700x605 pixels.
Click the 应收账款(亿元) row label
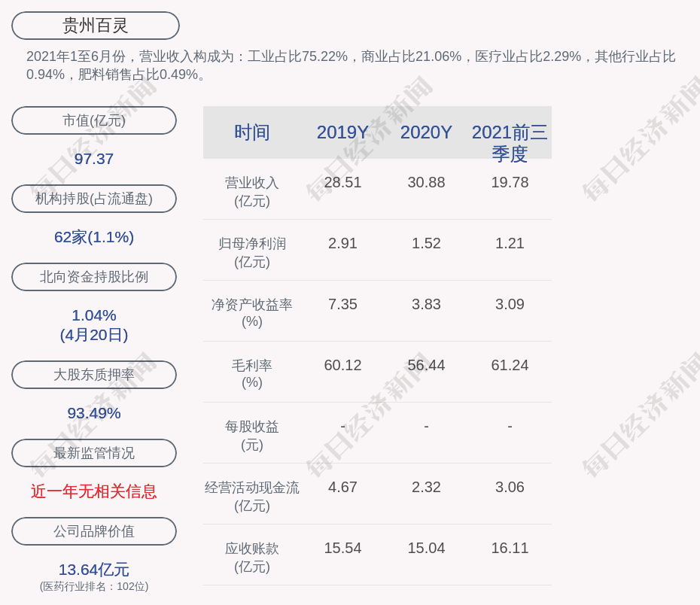pyautogui.click(x=252, y=558)
